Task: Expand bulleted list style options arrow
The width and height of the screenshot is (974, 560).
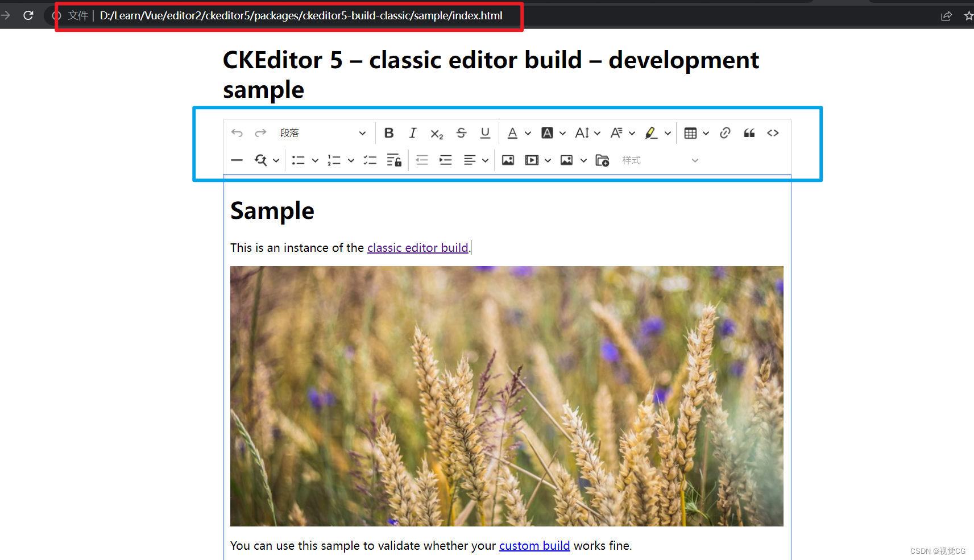Action: click(x=315, y=160)
